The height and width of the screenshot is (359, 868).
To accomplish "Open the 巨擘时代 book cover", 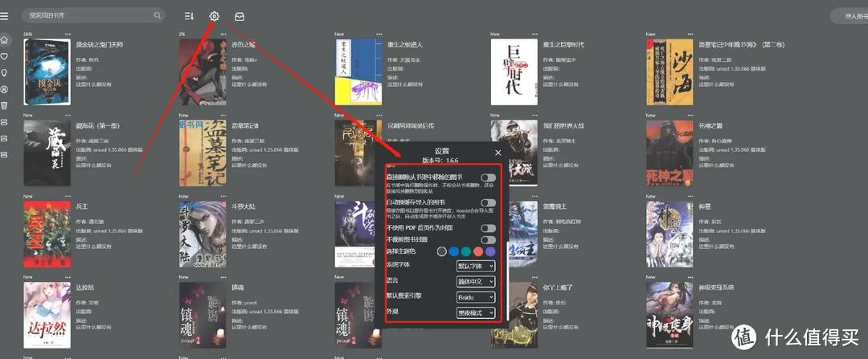I will point(514,72).
